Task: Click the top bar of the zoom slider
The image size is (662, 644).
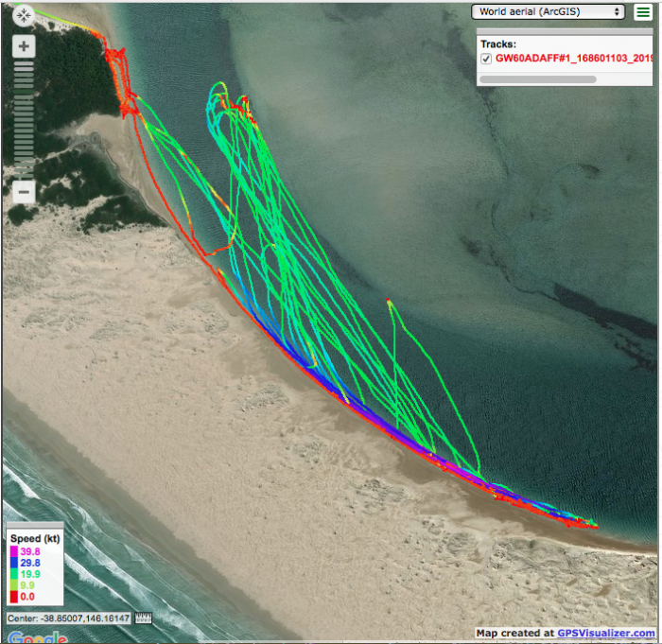Action: (x=24, y=62)
